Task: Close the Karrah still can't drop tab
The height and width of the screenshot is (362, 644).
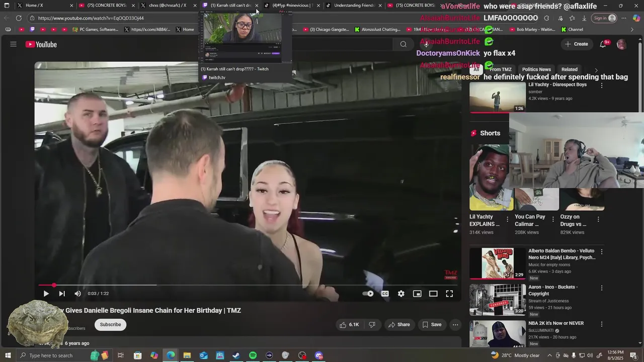Action: tap(257, 6)
